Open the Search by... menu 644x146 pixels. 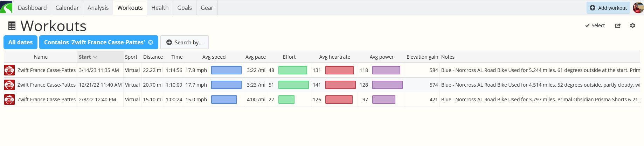coord(184,42)
